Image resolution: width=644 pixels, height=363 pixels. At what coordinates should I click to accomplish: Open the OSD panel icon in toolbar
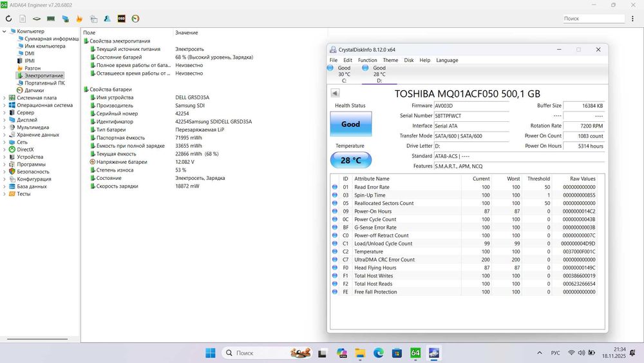coord(121,19)
